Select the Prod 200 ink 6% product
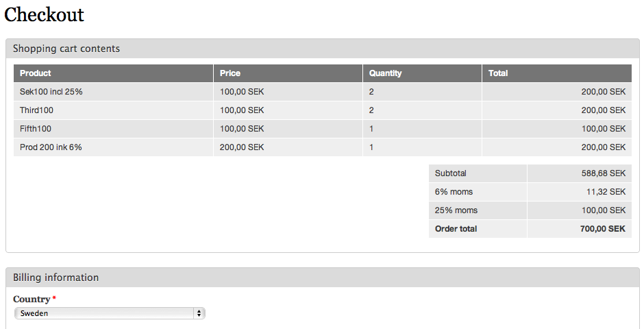Viewport: 644px width, 329px height. [x=51, y=147]
